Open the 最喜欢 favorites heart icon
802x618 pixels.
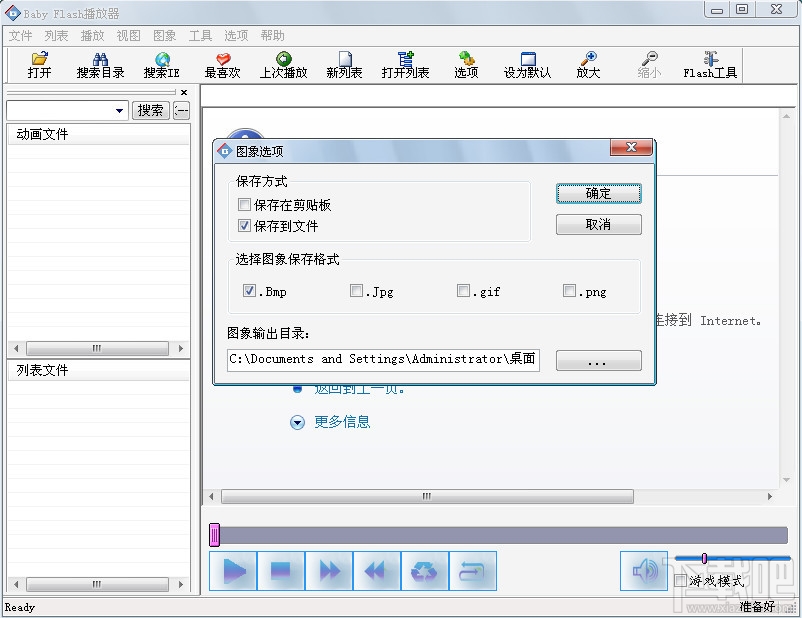(x=222, y=65)
